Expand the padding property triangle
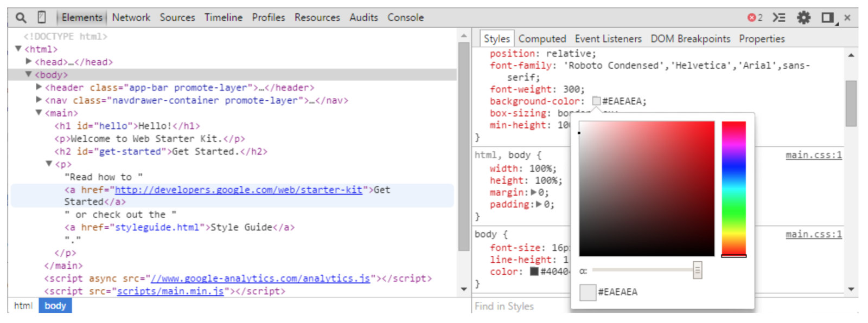 pos(539,204)
